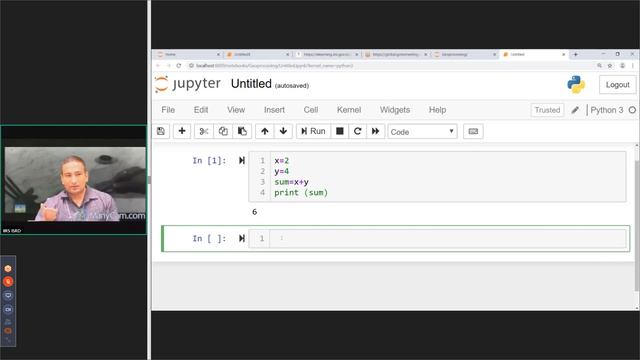Move the selected cell down
The image size is (640, 360).
(x=283, y=131)
